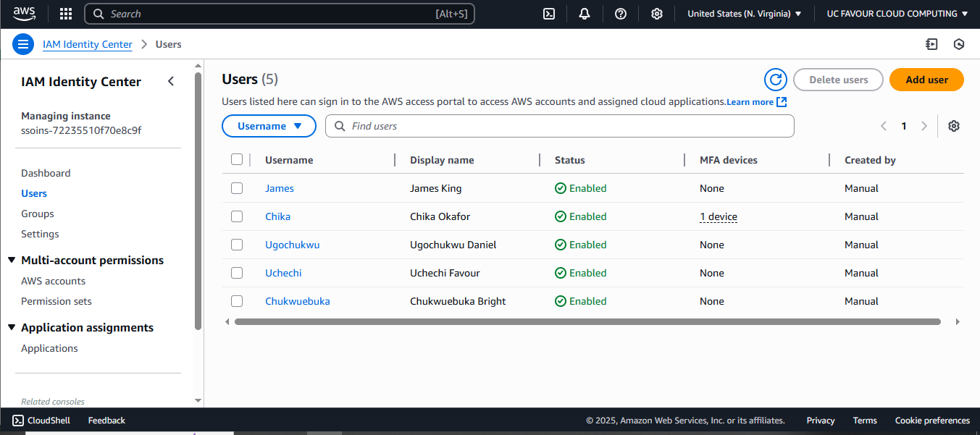980x435 pixels.
Task: Click the Find users search field
Action: 560,126
